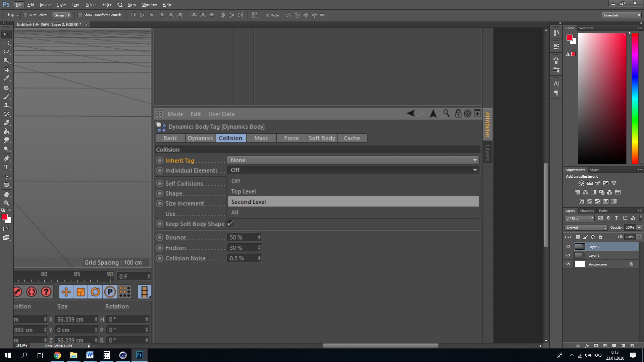
Task: Add a Photo Filter adjustment
Action: coord(601,192)
